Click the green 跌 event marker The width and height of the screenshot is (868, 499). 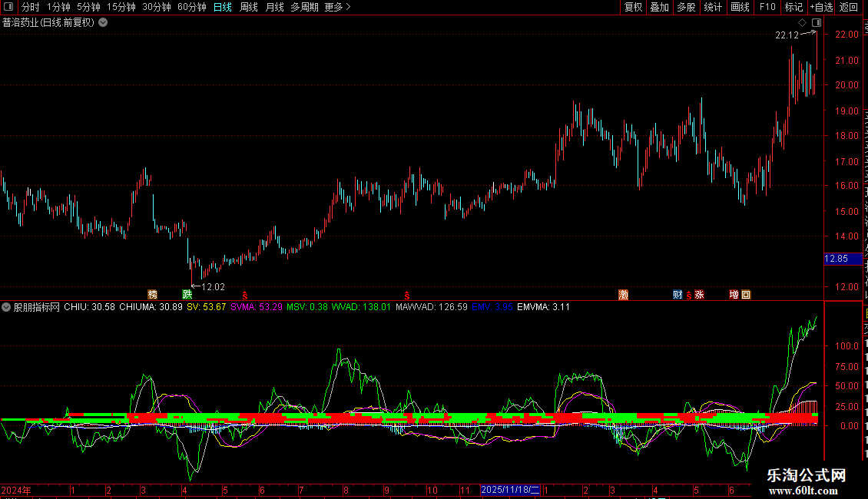click(187, 294)
